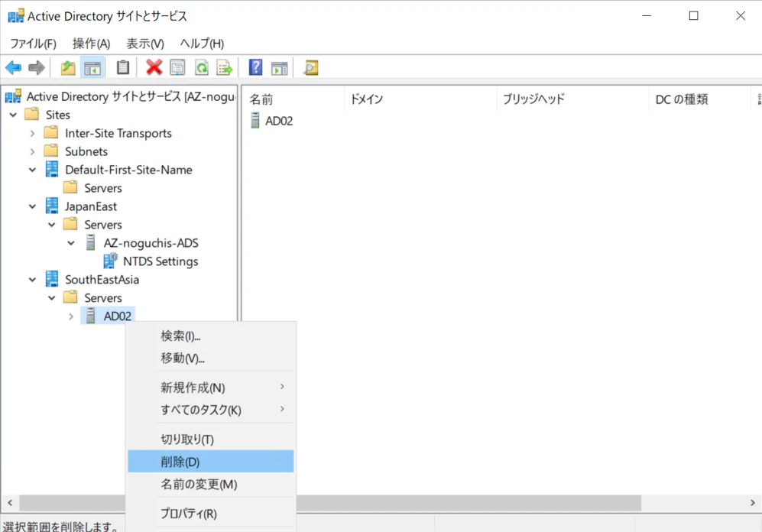Choose 削除(D) from the context menu
The width and height of the screenshot is (762, 532).
coord(210,462)
